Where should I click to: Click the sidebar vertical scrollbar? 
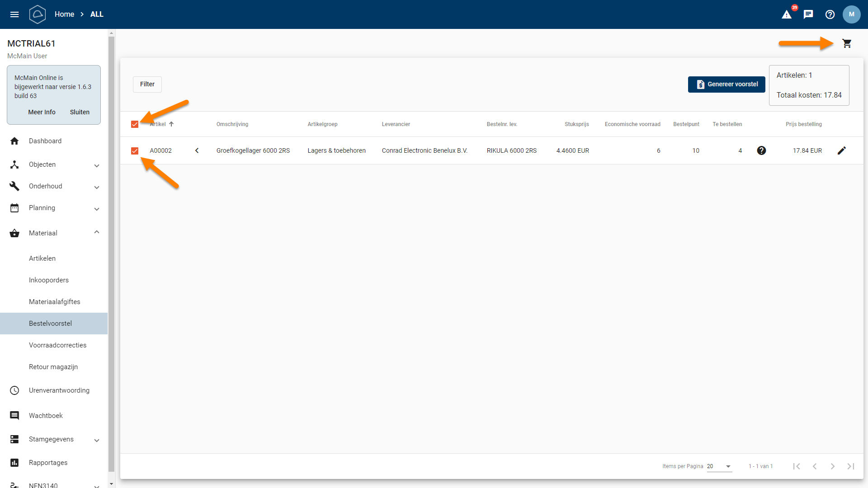click(x=111, y=253)
